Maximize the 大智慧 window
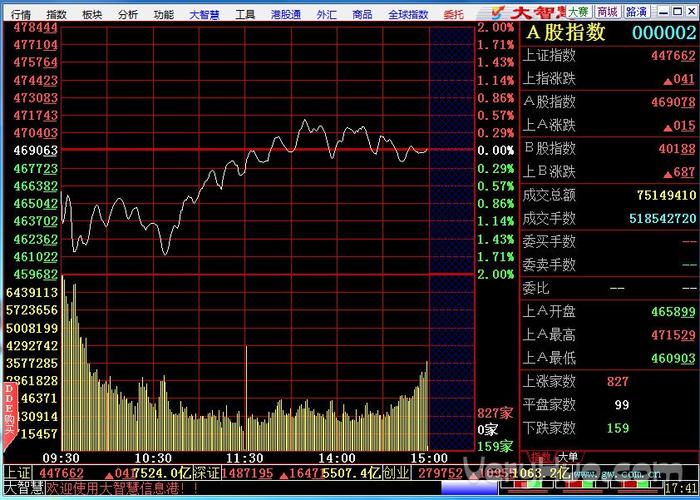The width and height of the screenshot is (700, 500). tap(677, 11)
